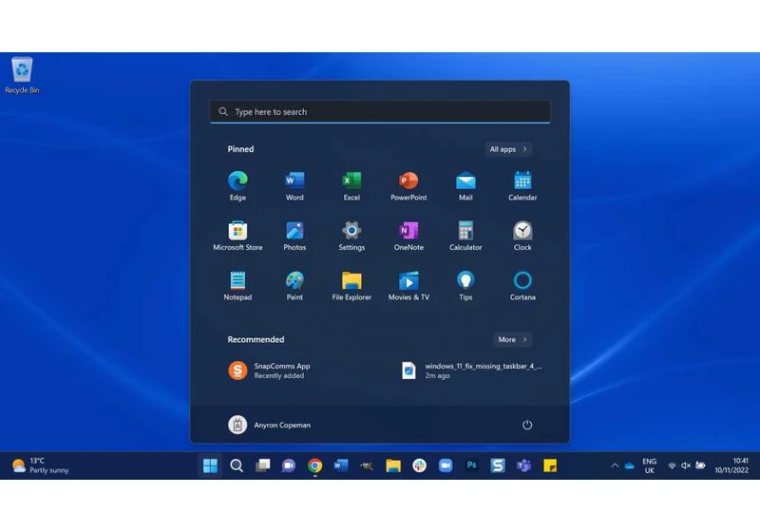This screenshot has width=760, height=532.
Task: Launch Microsoft Store
Action: point(237,236)
